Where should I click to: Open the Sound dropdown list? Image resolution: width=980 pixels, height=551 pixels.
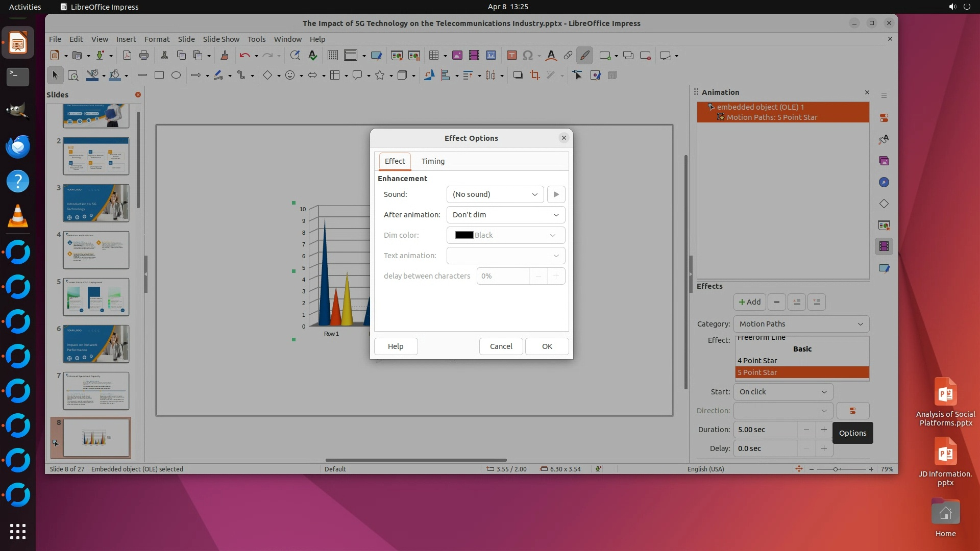click(x=494, y=194)
